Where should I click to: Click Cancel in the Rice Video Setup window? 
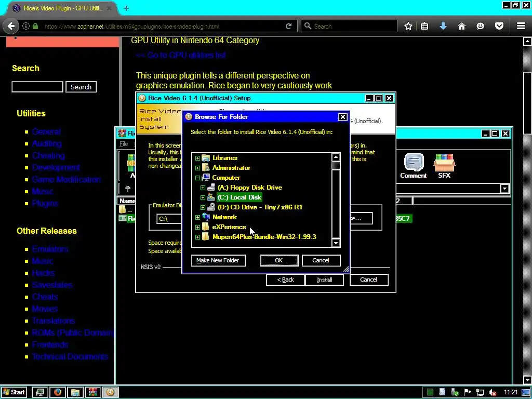click(x=368, y=280)
